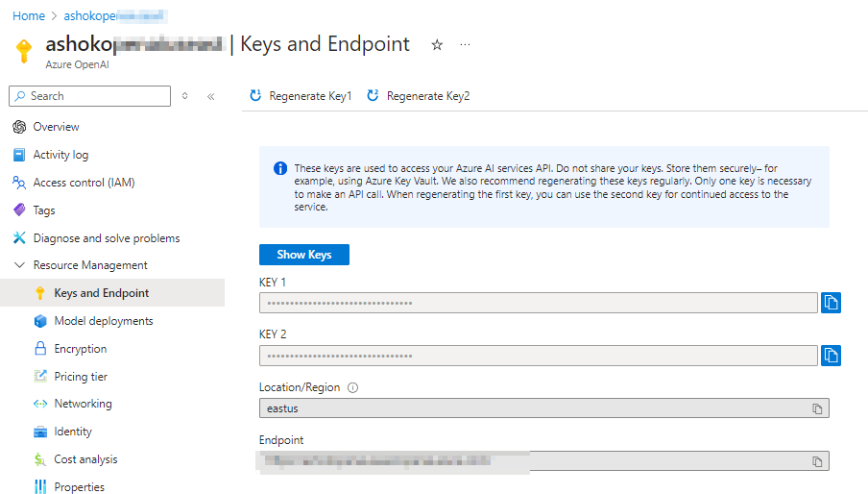Select Keys and Endpoint in sidebar
Viewport: 868px width, 494px height.
coord(112,293)
